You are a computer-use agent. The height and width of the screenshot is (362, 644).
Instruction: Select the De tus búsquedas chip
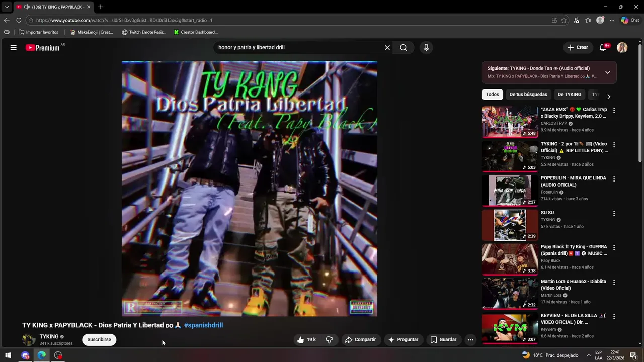point(528,95)
